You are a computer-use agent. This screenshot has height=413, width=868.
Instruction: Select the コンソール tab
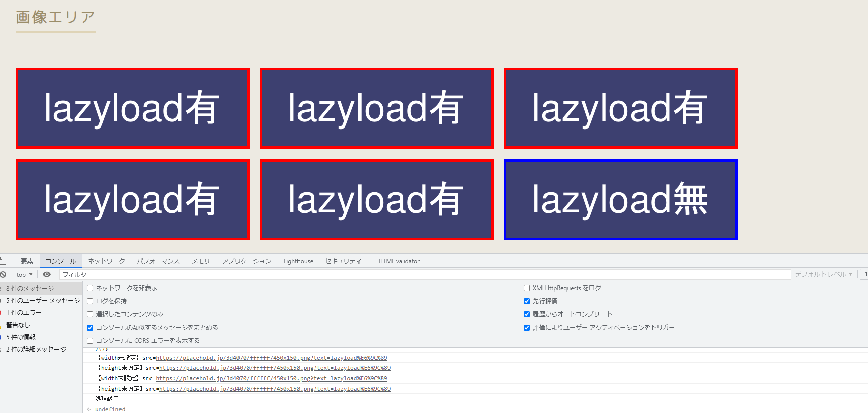(x=61, y=261)
